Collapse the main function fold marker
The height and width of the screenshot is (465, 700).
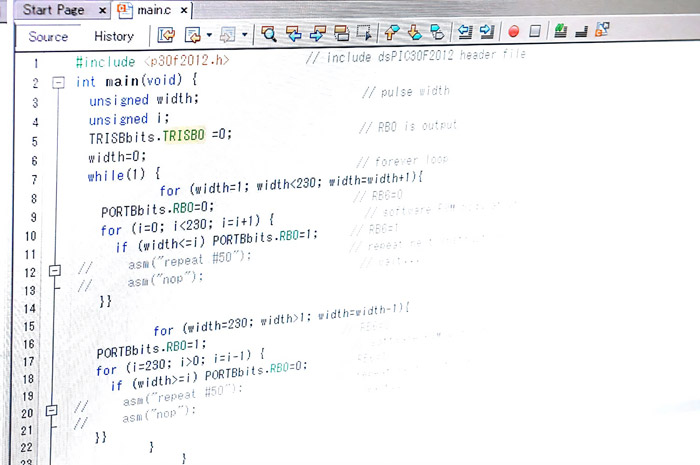pyautogui.click(x=57, y=82)
